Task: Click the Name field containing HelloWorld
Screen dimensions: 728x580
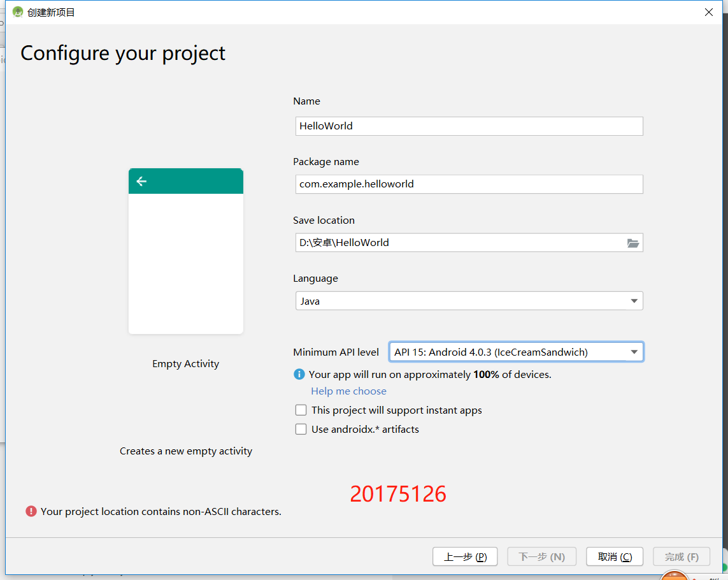Action: tap(469, 126)
